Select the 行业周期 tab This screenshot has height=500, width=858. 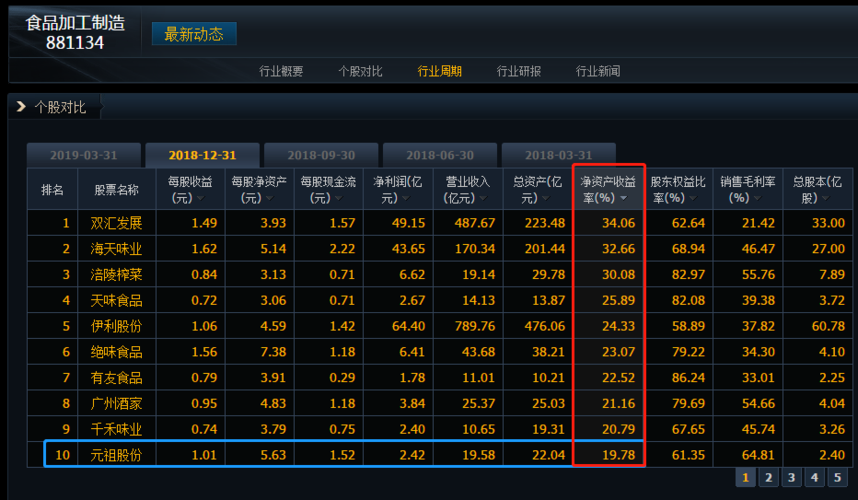click(439, 71)
